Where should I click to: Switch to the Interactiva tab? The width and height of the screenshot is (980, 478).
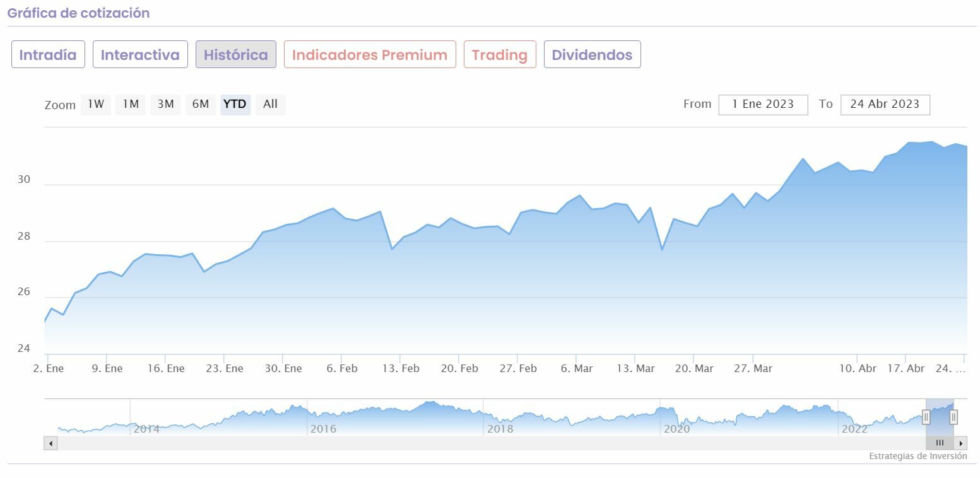pos(140,55)
